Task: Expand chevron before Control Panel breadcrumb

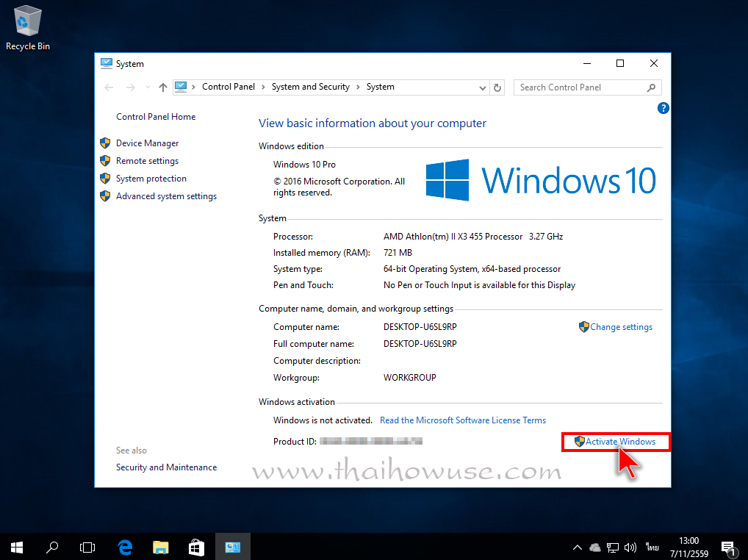Action: tap(194, 87)
